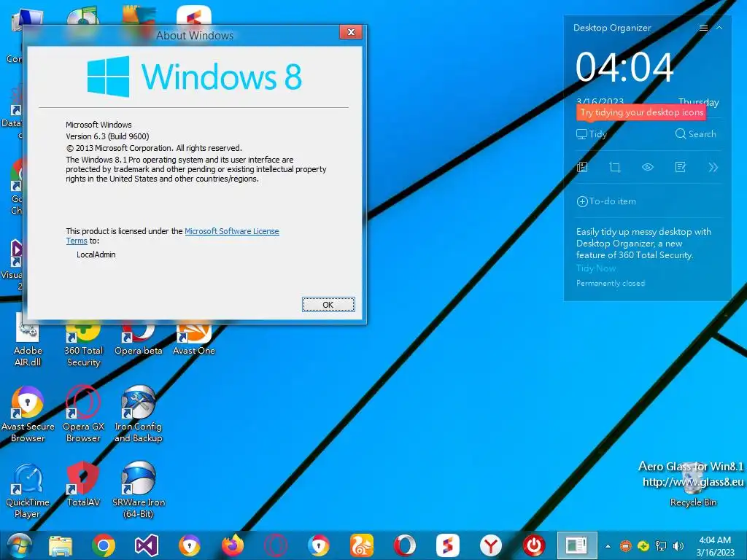Add a To-do item

606,201
